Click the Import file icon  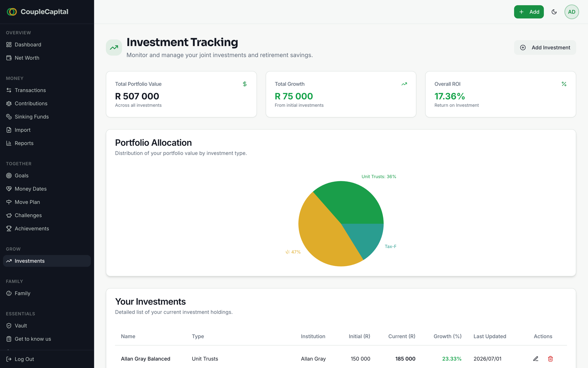coord(9,130)
